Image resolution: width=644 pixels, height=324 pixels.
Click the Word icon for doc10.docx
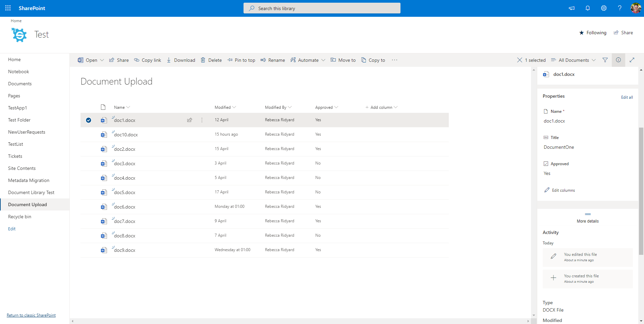pos(104,135)
